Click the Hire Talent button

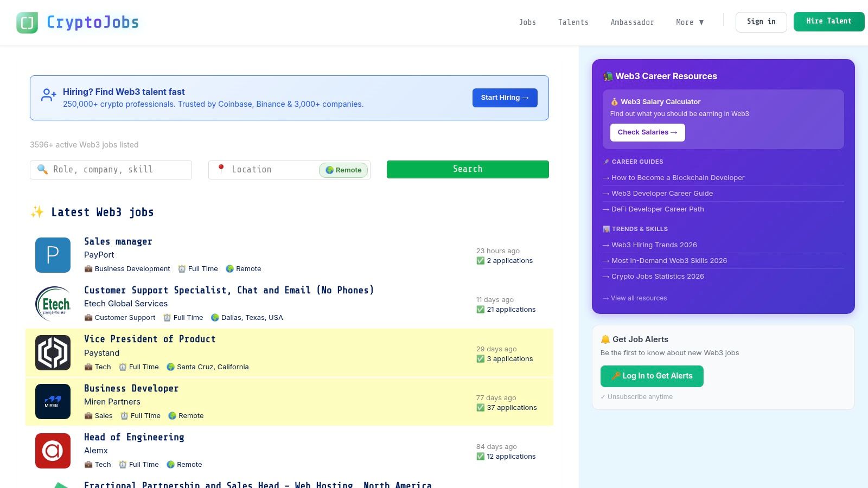[829, 22]
